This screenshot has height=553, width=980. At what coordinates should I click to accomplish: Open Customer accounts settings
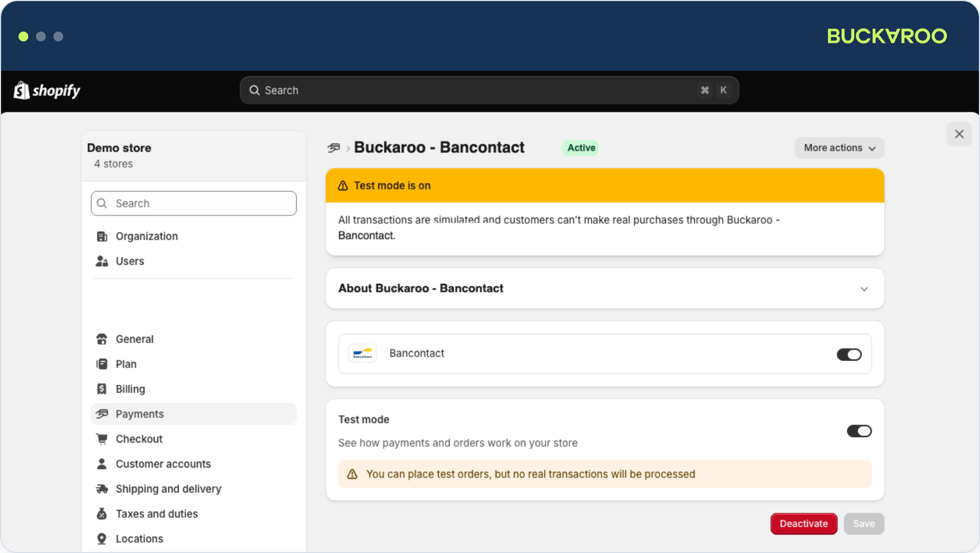click(194, 464)
